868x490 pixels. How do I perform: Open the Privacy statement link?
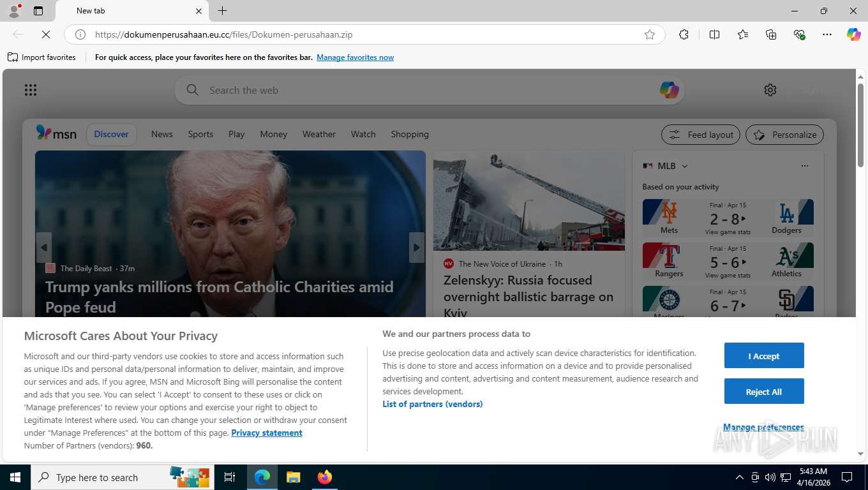click(x=267, y=433)
